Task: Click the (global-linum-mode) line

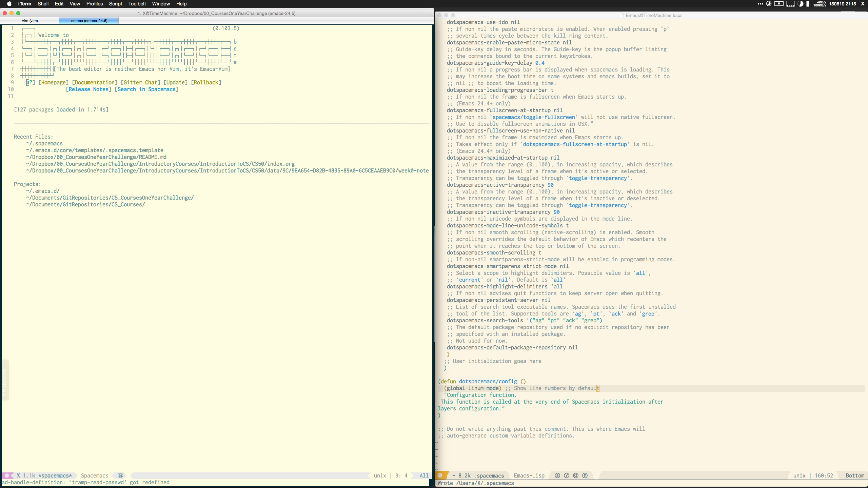Action: click(651, 388)
